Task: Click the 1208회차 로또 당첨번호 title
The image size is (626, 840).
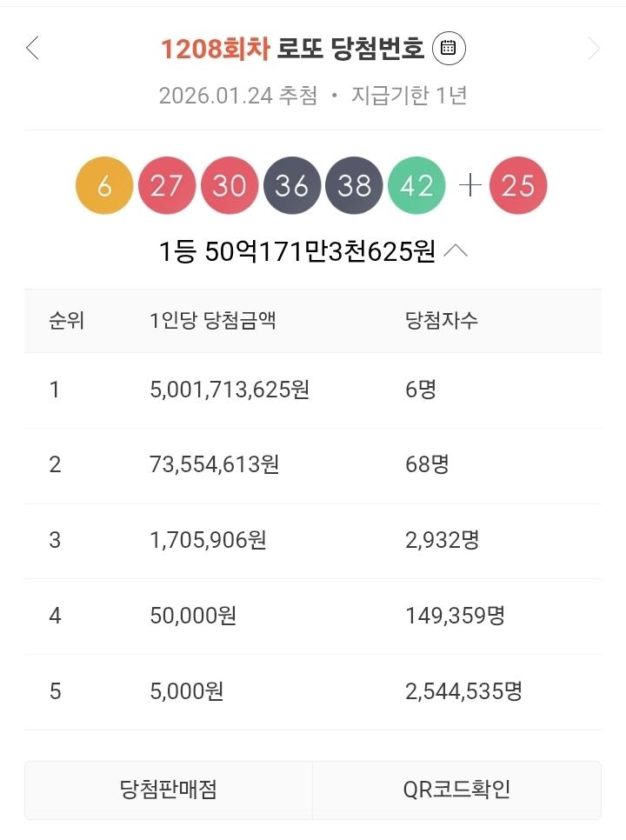Action: click(x=292, y=49)
